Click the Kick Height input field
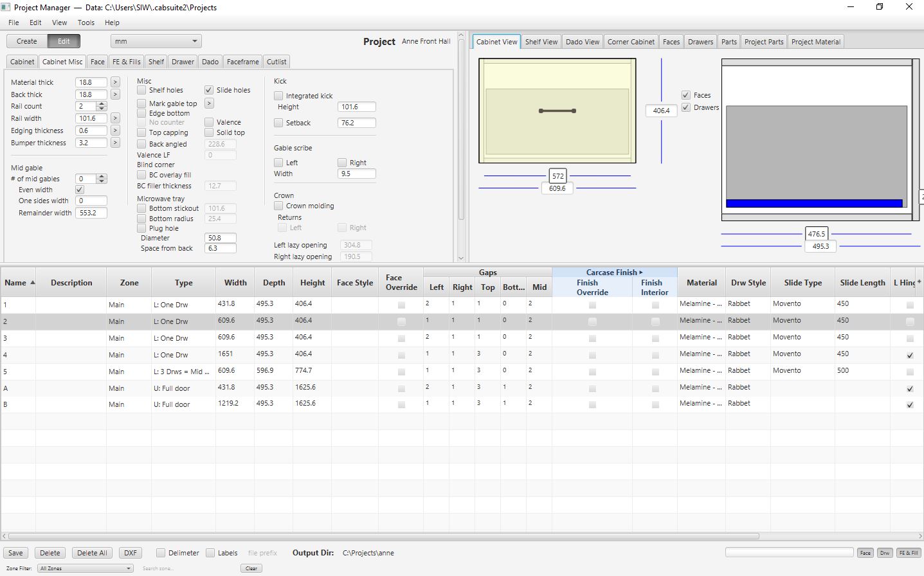Viewport: 924px width, 576px height. point(356,107)
